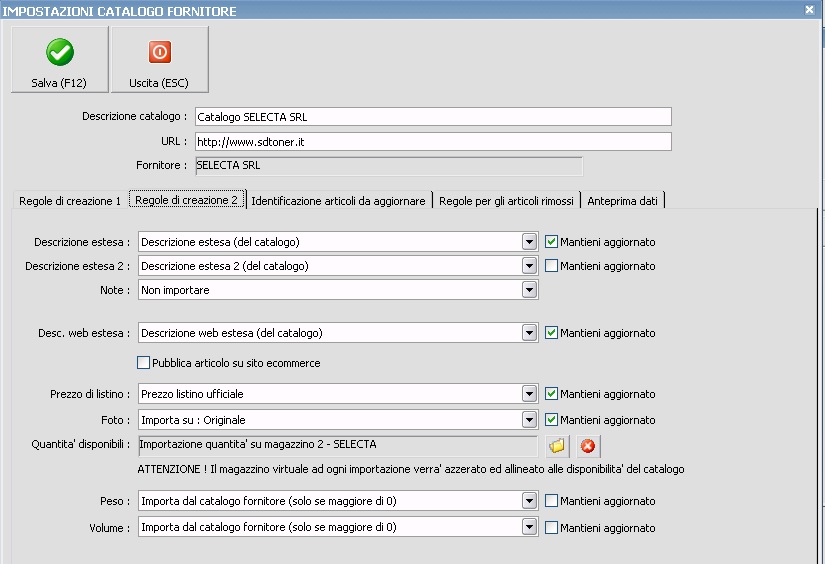Toggle Mantieni aggiornato for Desc. web estesa
825x564 pixels.
tap(551, 333)
